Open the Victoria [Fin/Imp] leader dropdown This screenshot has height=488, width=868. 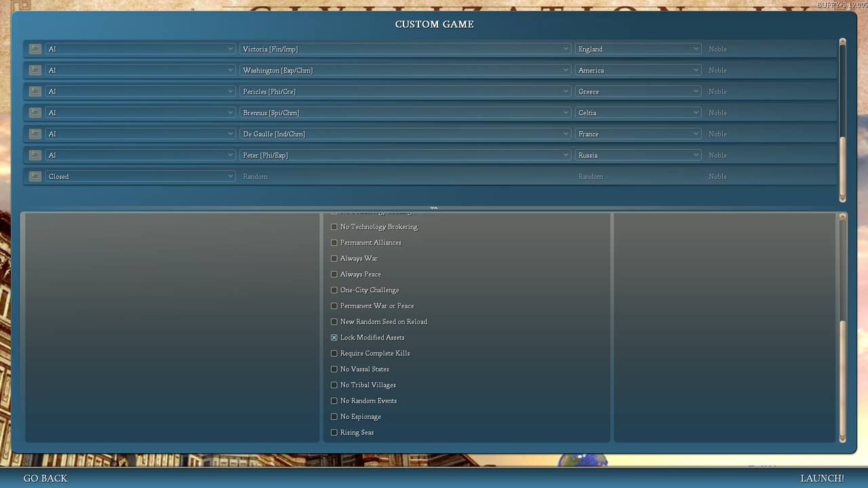(x=405, y=49)
